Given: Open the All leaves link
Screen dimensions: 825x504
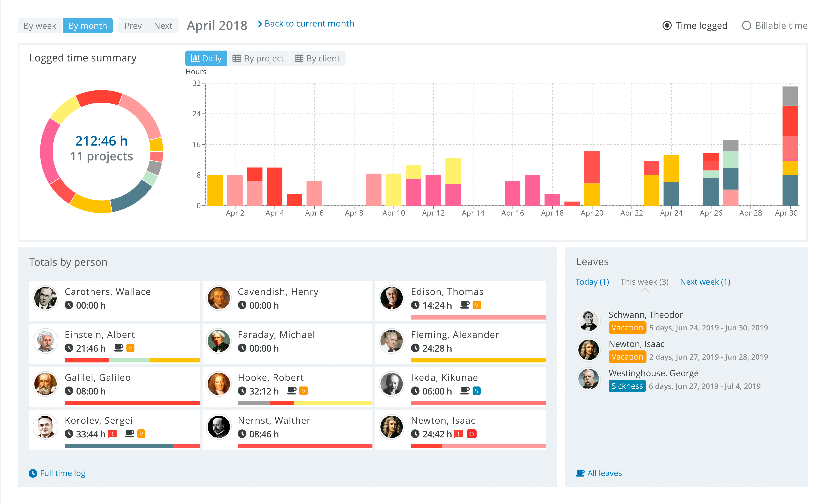Looking at the screenshot, I should [x=604, y=473].
